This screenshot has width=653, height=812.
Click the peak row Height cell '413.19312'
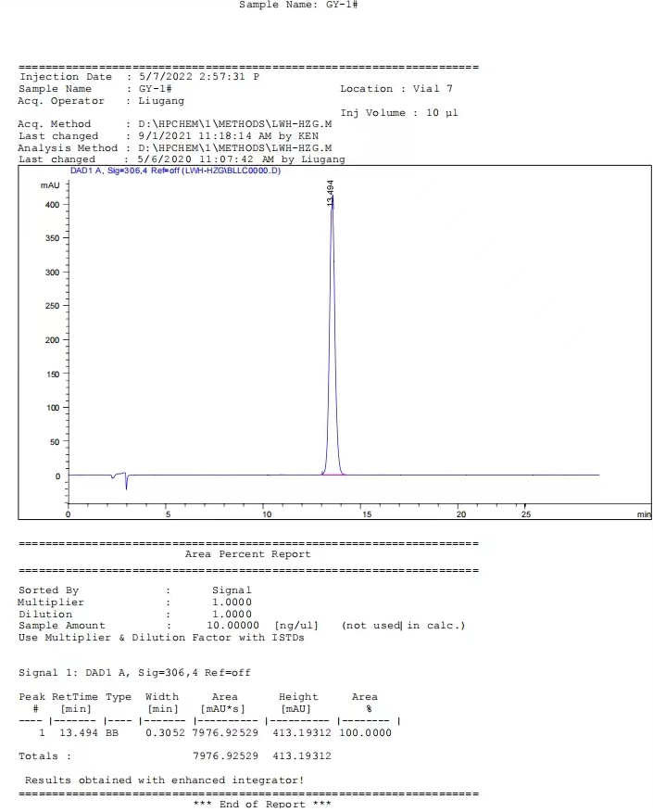302,733
